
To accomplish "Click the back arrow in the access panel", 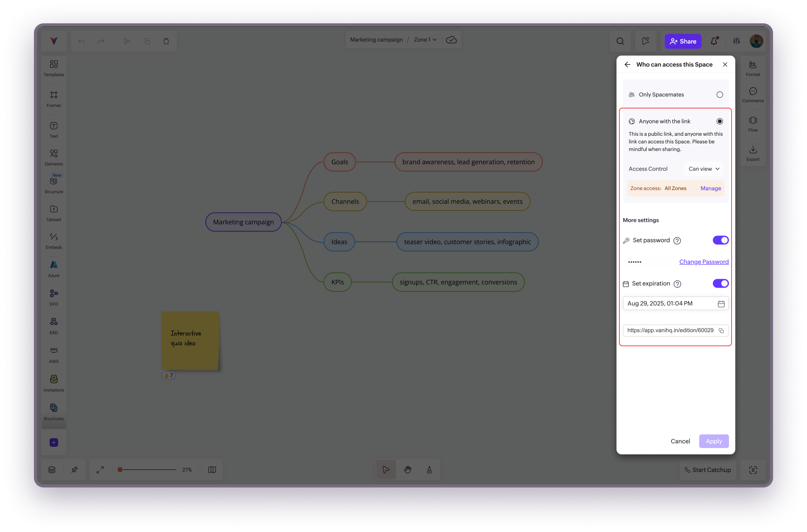I will (x=627, y=64).
